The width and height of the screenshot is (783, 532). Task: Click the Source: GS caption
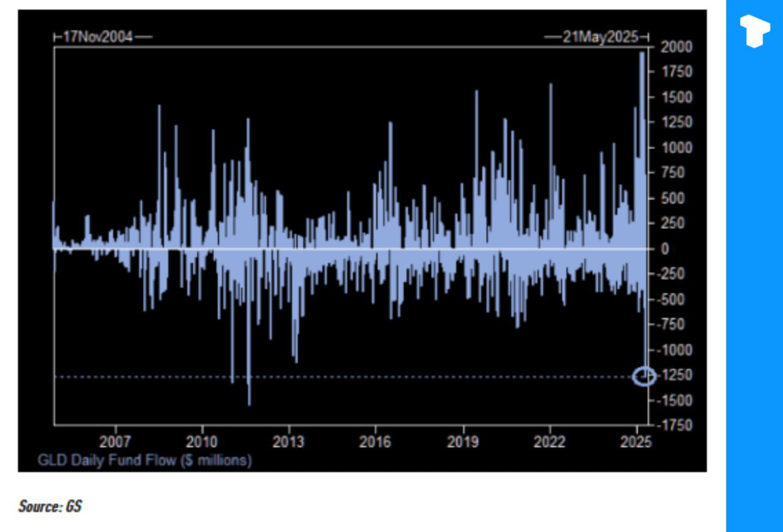click(50, 506)
